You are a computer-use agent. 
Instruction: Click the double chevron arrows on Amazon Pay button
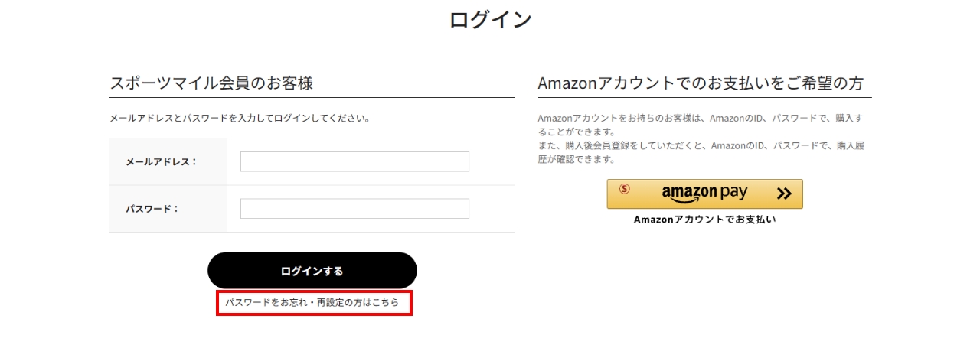[x=783, y=194]
